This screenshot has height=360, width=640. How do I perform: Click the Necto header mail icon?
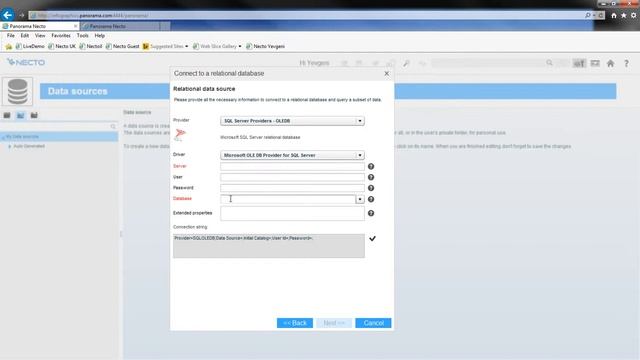point(595,63)
